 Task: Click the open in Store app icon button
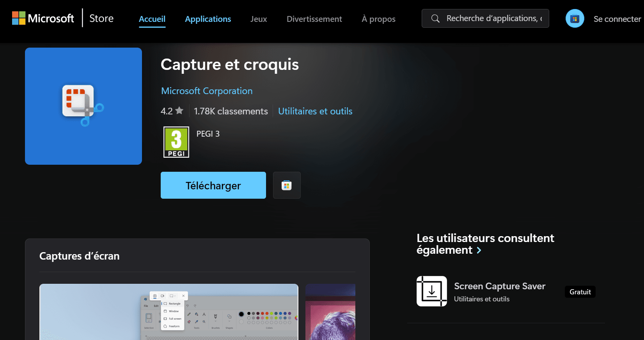[x=287, y=185]
